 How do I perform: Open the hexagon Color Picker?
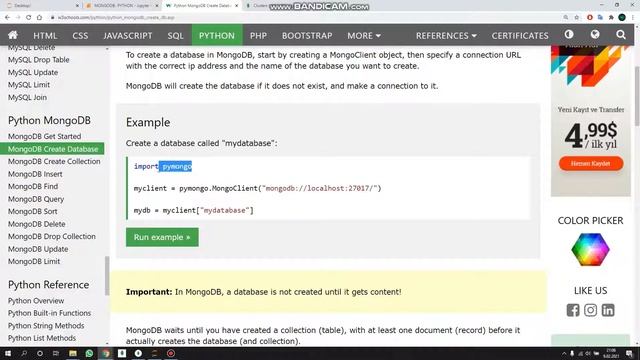(x=590, y=249)
